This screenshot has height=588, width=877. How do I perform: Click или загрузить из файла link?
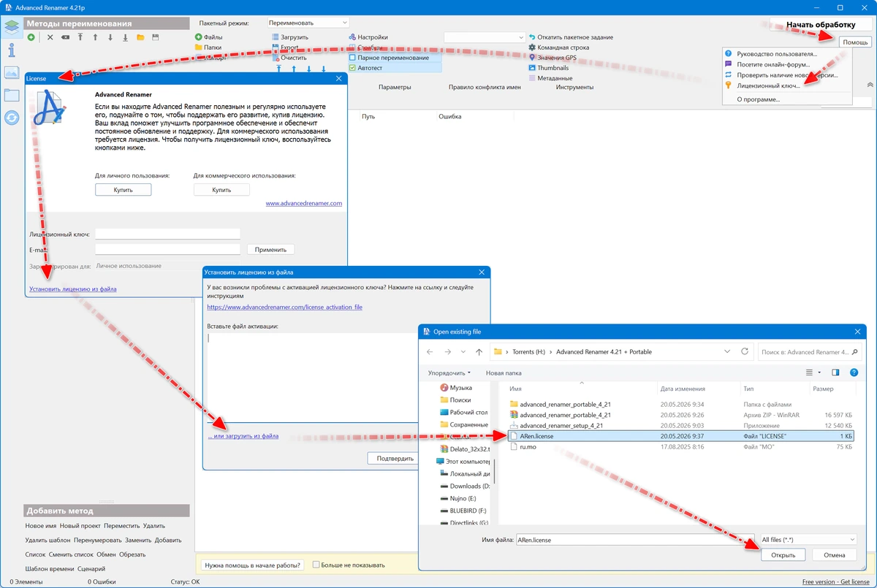[x=243, y=436]
